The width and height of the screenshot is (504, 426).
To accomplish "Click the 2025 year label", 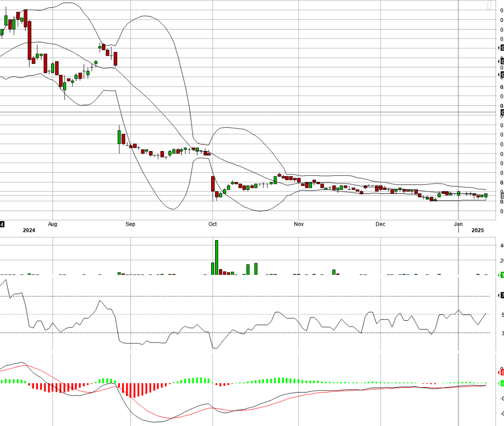I will pyautogui.click(x=477, y=230).
